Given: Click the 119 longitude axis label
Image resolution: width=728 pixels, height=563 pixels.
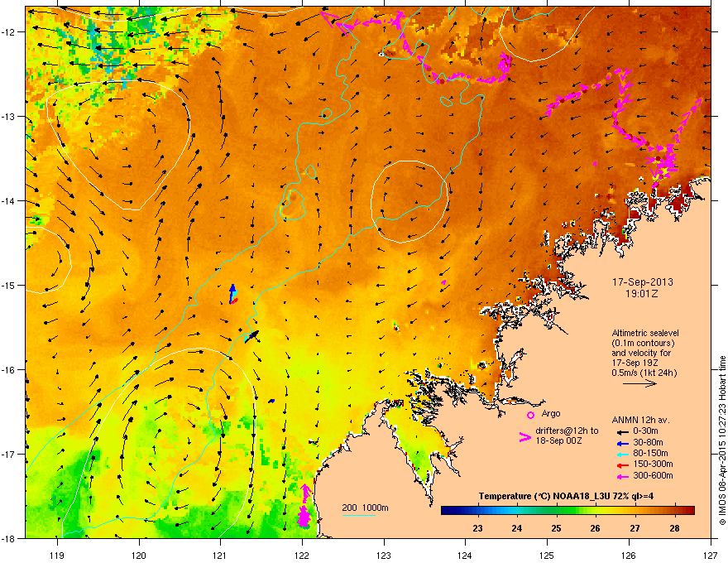Looking at the screenshot, I should (57, 556).
